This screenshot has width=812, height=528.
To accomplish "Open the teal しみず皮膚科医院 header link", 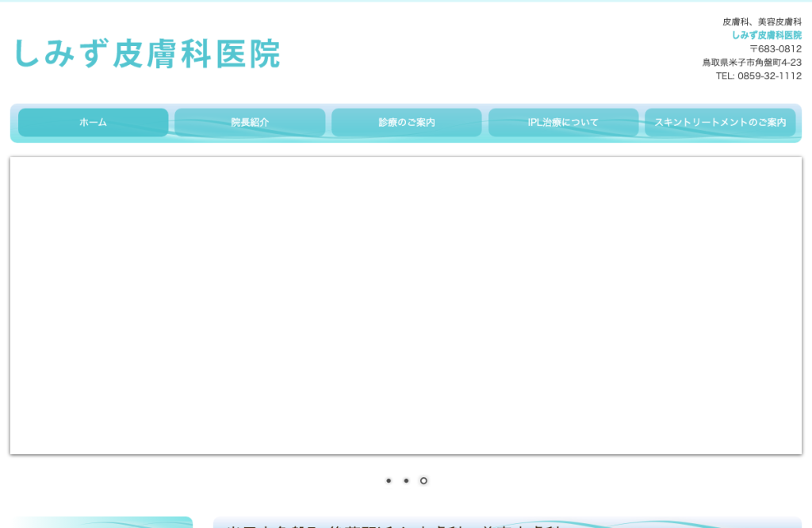I will tap(767, 35).
